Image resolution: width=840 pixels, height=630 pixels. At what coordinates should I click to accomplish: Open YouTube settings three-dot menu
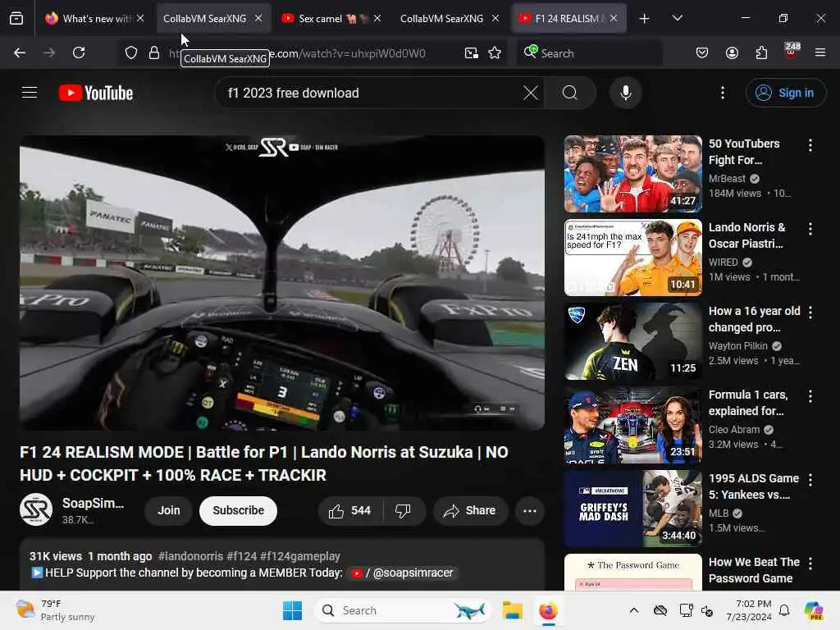[723, 93]
